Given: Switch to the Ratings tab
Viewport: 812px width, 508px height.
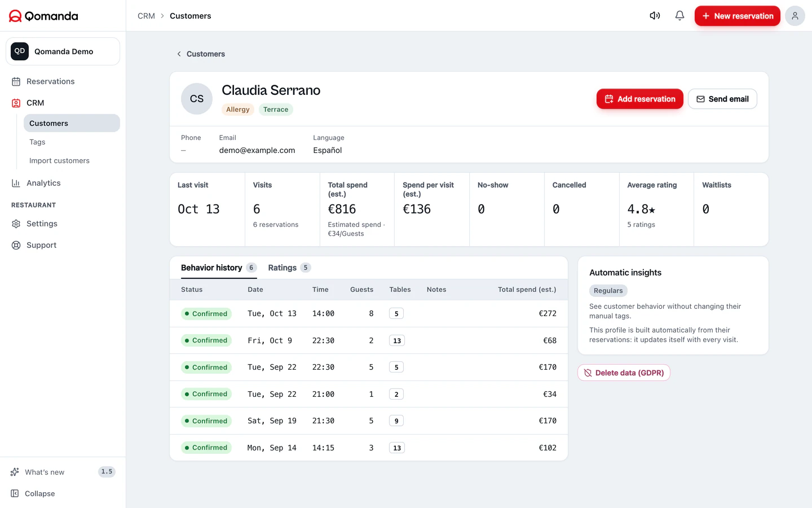Looking at the screenshot, I should 289,268.
